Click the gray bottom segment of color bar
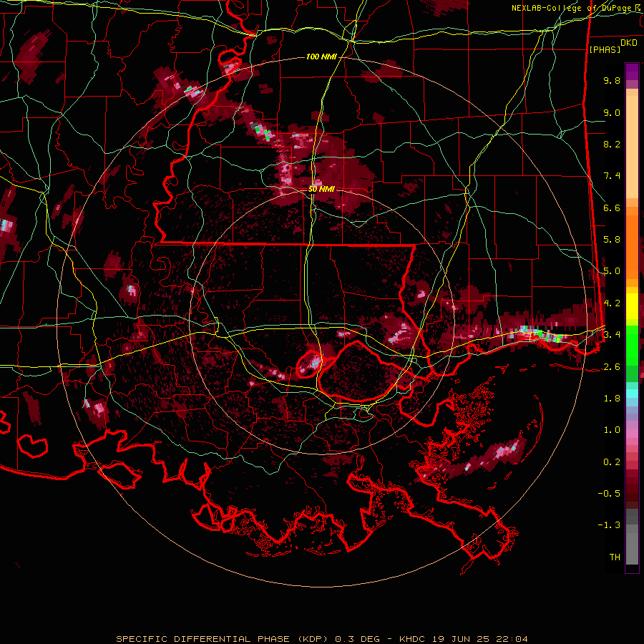 [x=632, y=538]
